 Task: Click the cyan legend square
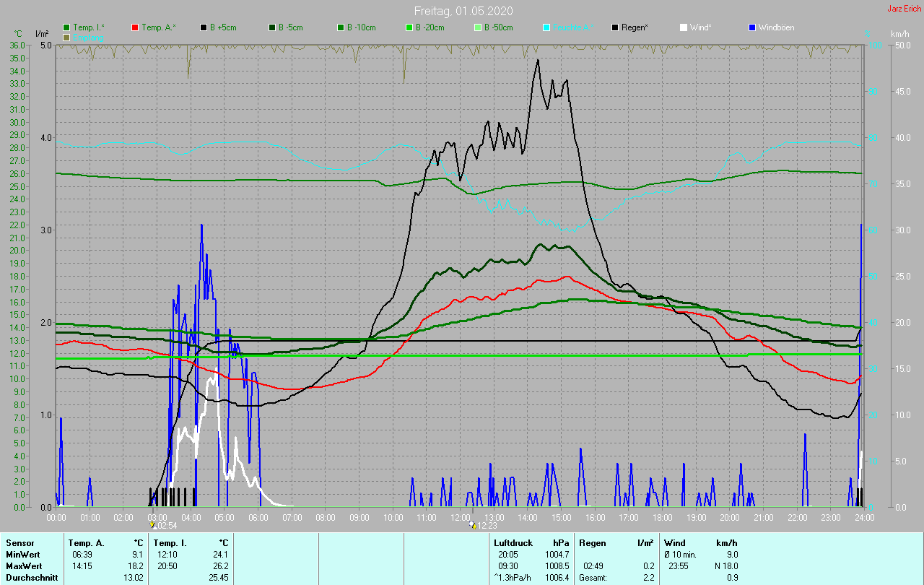(x=546, y=27)
